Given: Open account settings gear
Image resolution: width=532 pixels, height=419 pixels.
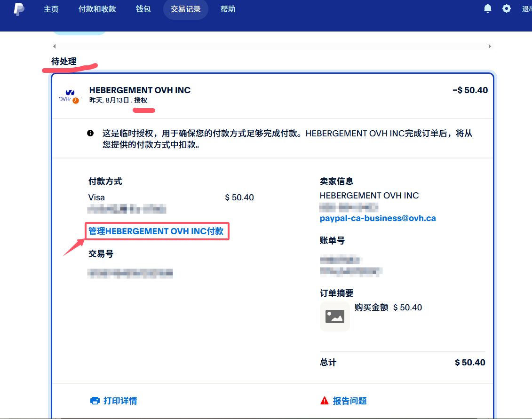Looking at the screenshot, I should pos(507,8).
